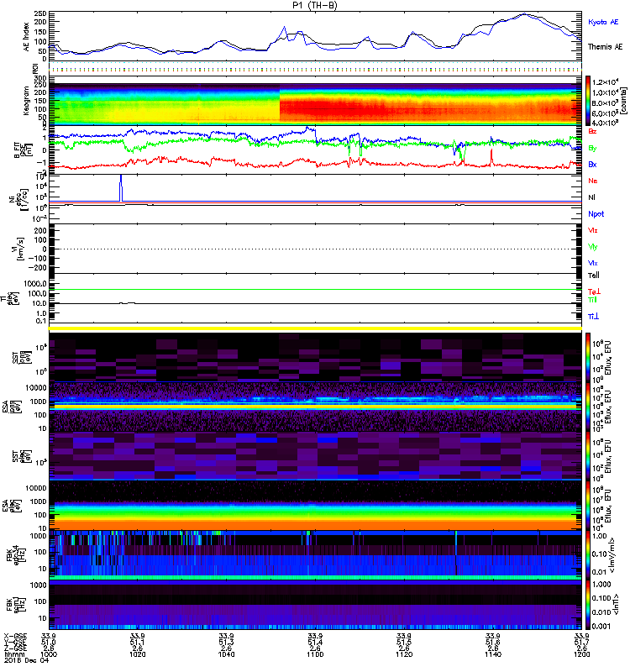The width and height of the screenshot is (630, 672).
Task: Click the nT colorbar beside FBK scm panel
Action: pyautogui.click(x=588, y=605)
